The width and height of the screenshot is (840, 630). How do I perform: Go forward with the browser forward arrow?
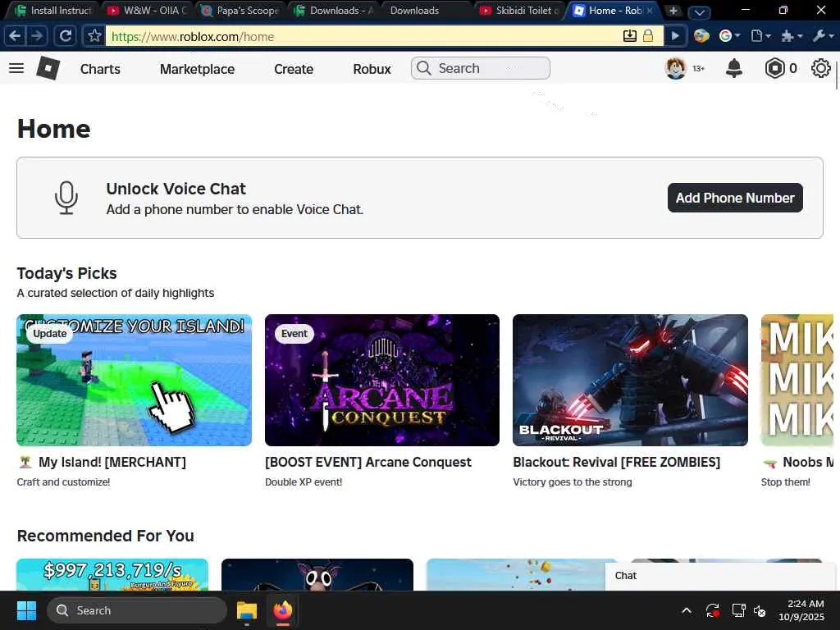point(37,36)
